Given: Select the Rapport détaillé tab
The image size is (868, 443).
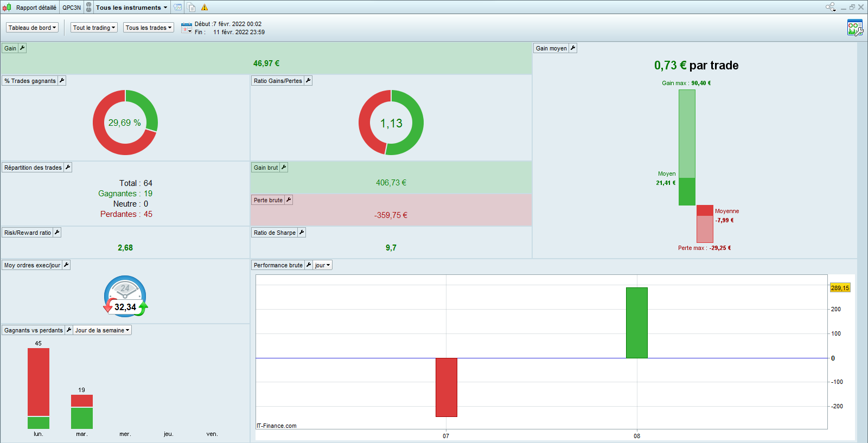Looking at the screenshot, I should tap(36, 8).
